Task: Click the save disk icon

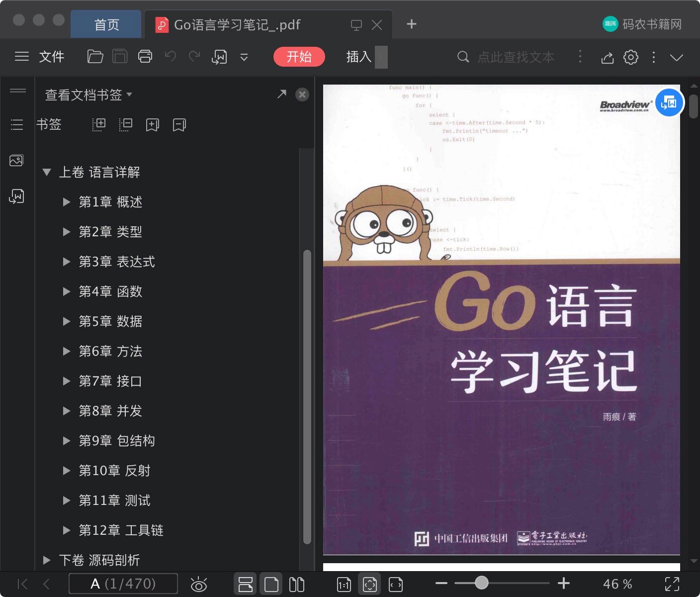Action: click(120, 57)
